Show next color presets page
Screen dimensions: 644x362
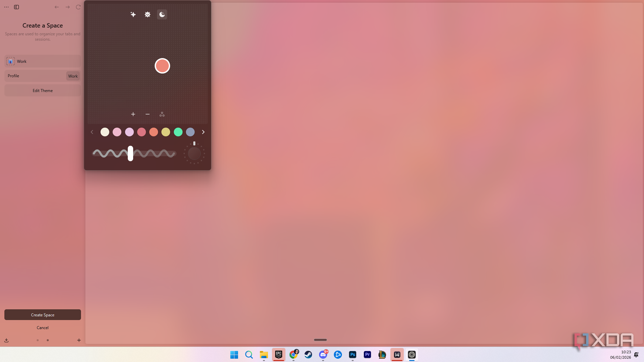coord(203,132)
